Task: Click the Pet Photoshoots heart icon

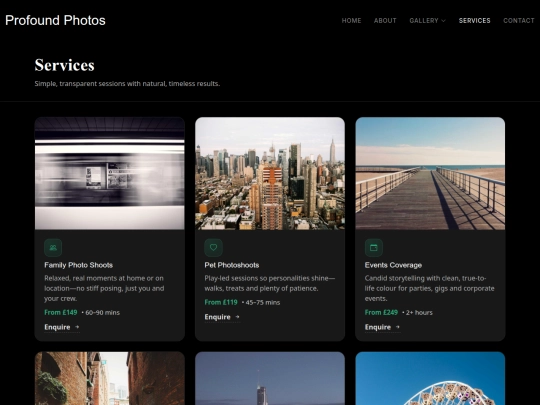Action: tap(214, 248)
